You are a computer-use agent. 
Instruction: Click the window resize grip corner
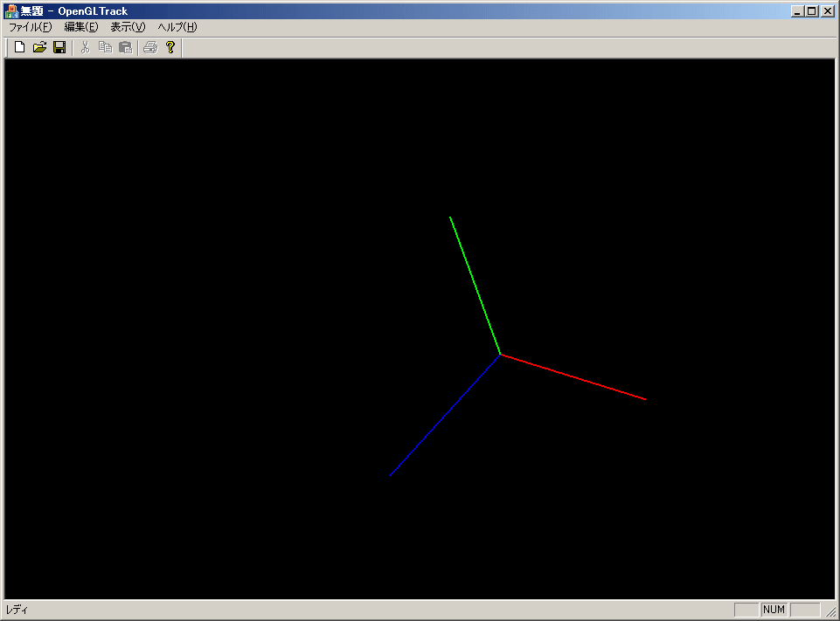tap(830, 611)
